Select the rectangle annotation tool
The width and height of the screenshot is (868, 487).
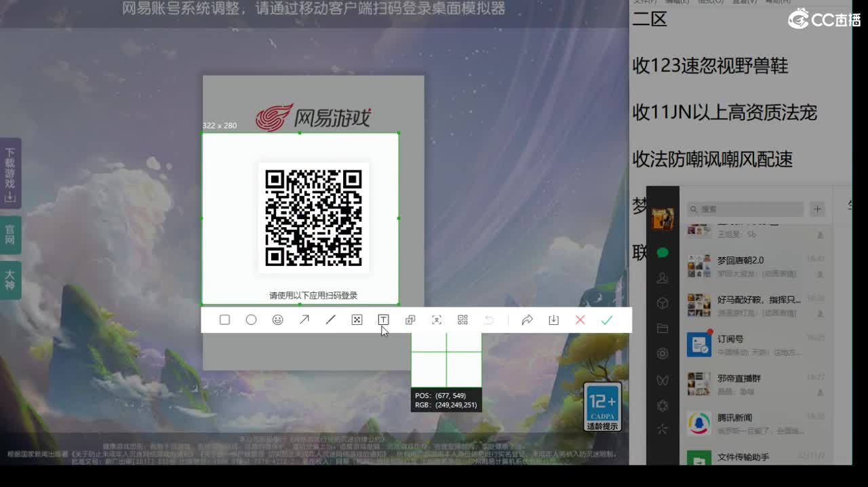pos(224,319)
